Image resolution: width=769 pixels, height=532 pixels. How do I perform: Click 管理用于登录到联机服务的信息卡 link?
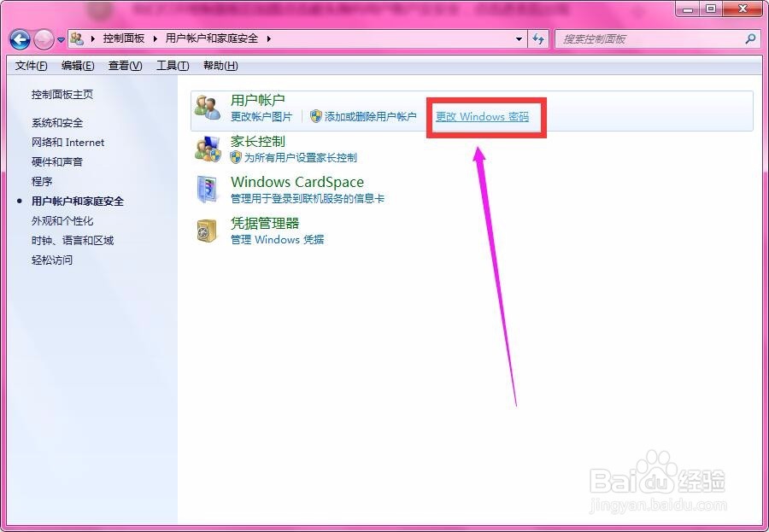[308, 199]
